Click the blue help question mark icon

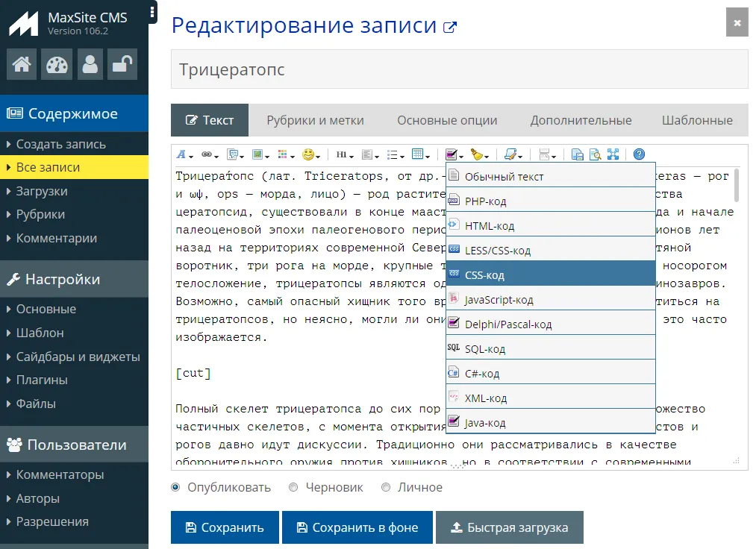(x=639, y=154)
